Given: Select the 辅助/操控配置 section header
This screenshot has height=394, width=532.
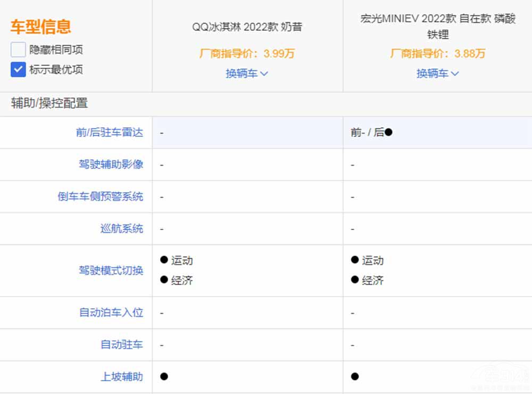Looking at the screenshot, I should (x=49, y=103).
